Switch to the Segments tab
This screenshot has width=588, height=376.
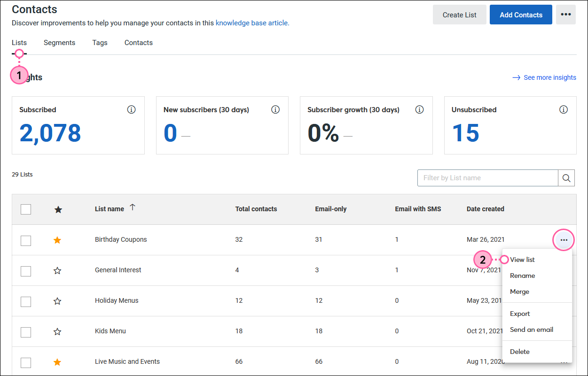[59, 43]
